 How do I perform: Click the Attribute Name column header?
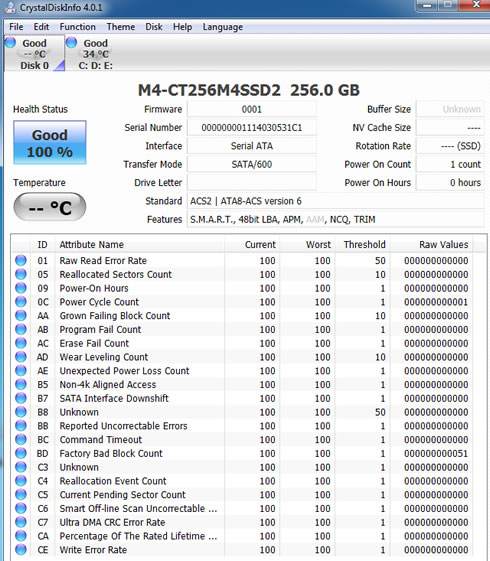click(139, 245)
